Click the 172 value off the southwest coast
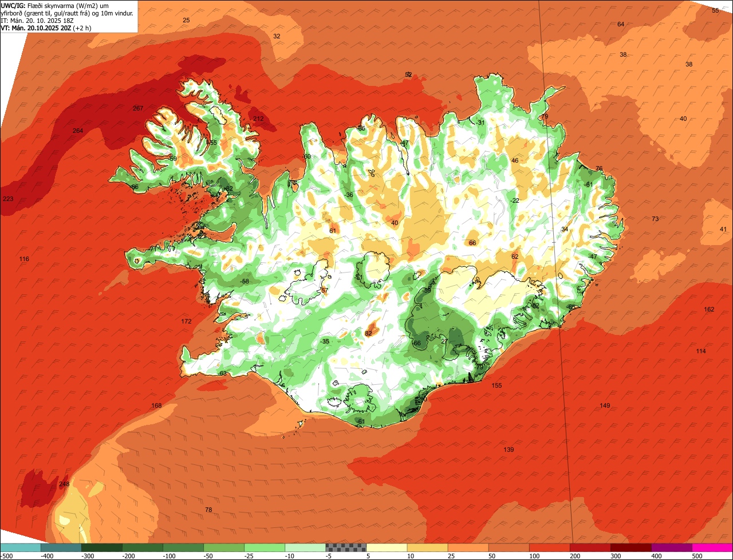Screen dimensions: 733x560 (x=186, y=321)
